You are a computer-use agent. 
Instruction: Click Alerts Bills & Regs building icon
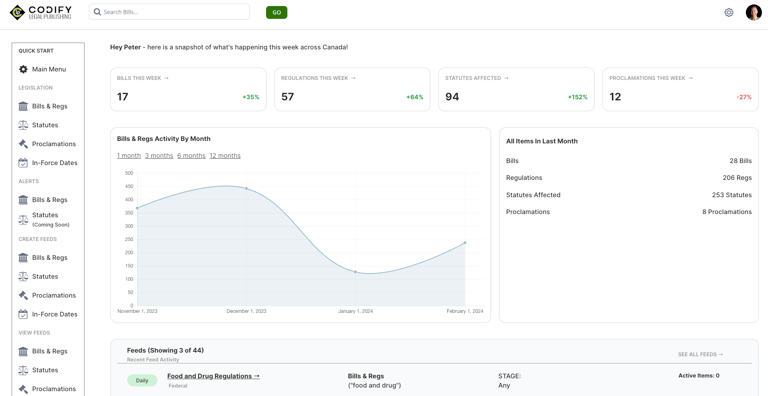23,199
